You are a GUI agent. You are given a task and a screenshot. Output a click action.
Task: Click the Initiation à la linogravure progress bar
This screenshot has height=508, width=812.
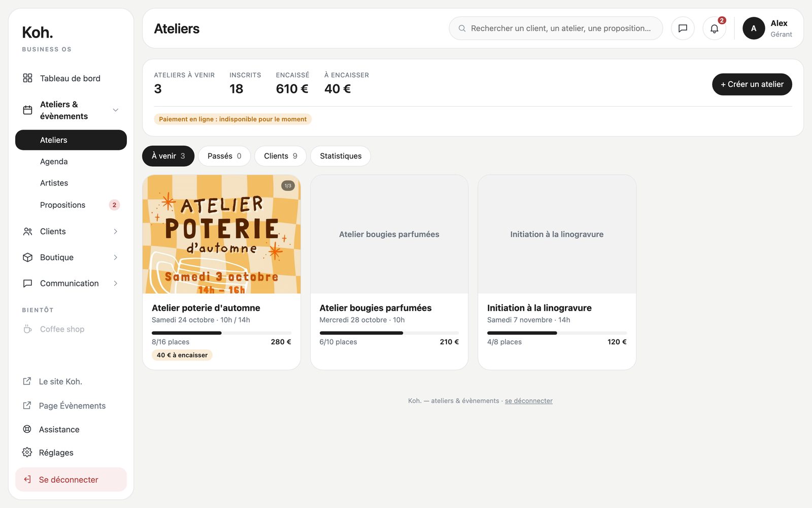[x=557, y=333]
